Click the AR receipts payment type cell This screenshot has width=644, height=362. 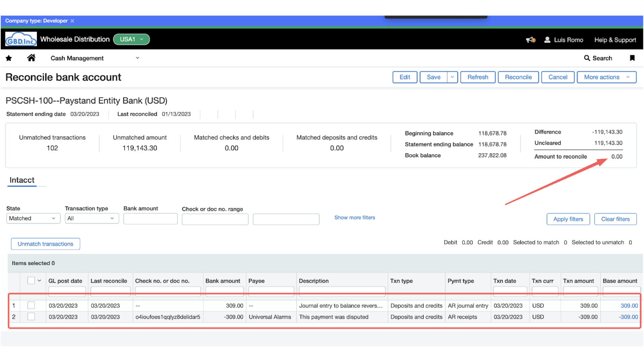(x=462, y=317)
